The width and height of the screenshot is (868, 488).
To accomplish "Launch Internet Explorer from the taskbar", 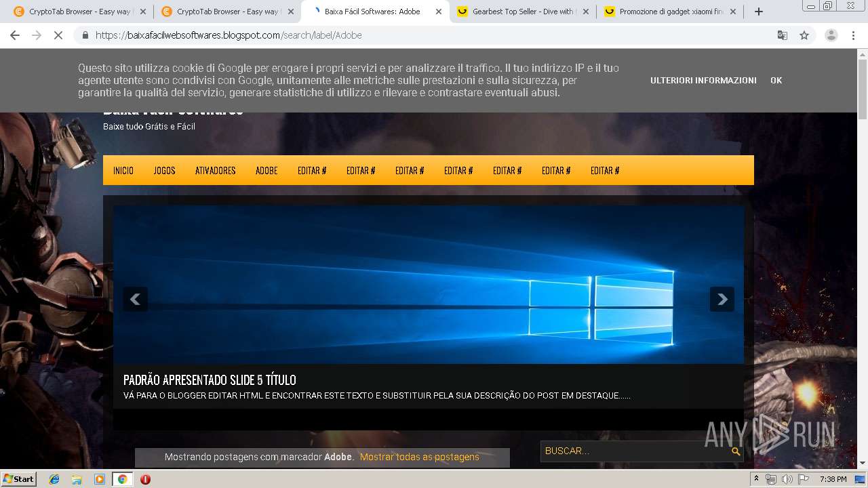I will (x=54, y=479).
